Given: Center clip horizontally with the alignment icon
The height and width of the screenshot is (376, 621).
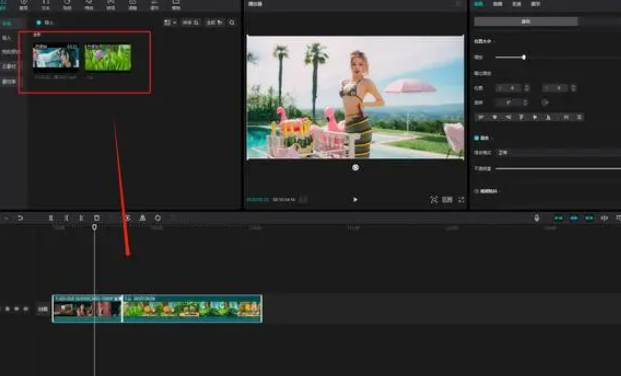Looking at the screenshot, I should [495, 117].
